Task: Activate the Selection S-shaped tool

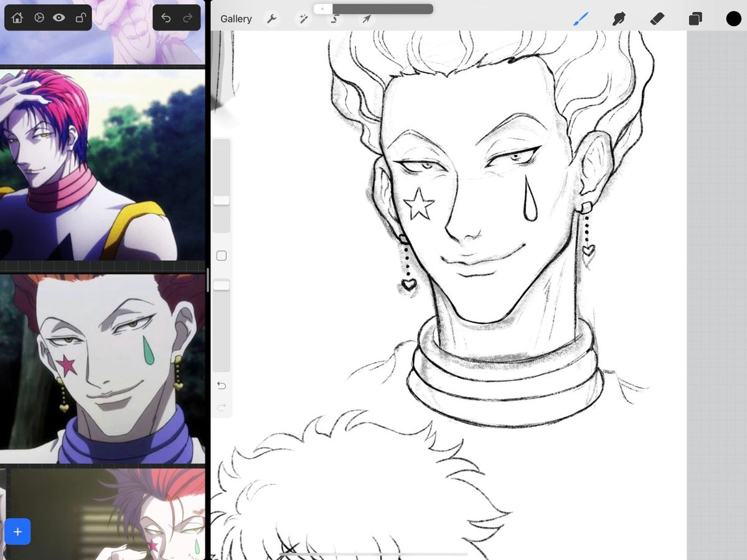Action: pyautogui.click(x=335, y=19)
